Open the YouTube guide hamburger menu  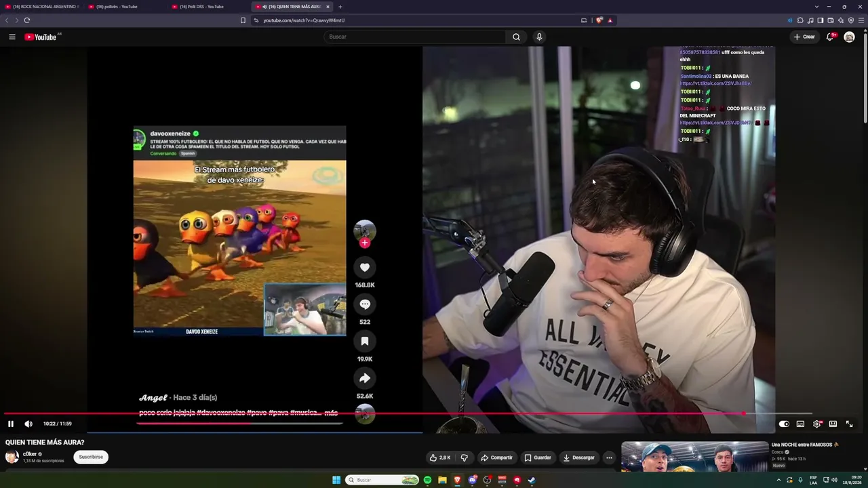click(12, 37)
